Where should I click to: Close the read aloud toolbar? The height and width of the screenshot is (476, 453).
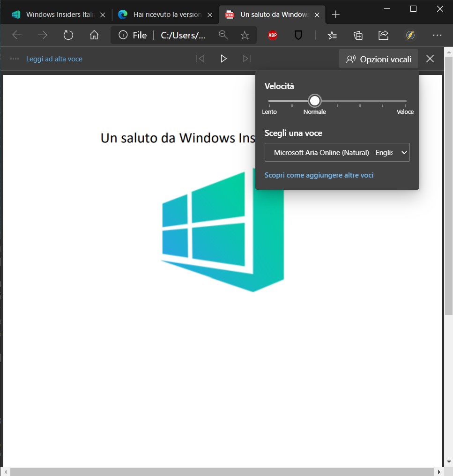(x=430, y=59)
